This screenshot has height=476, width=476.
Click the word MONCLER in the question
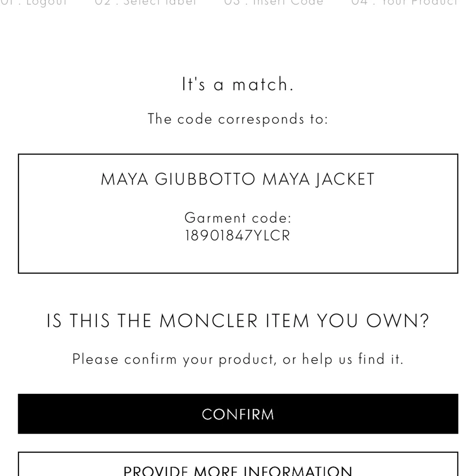209,321
